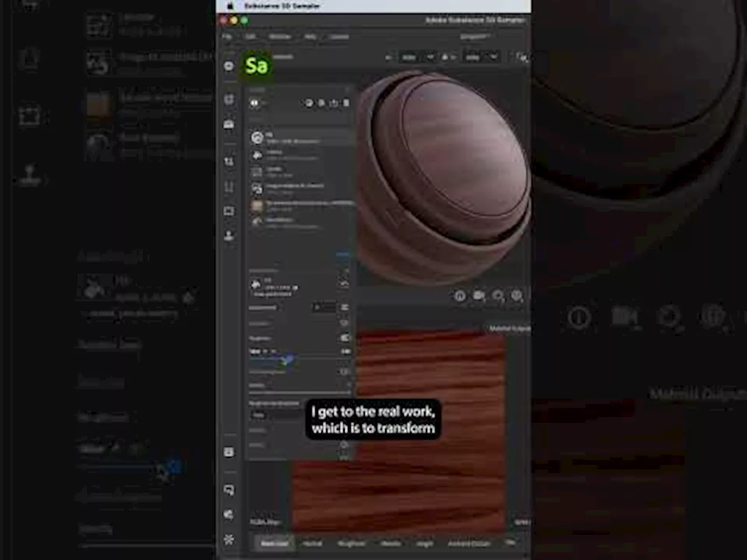Open the File menu
747x560 pixels.
227,37
